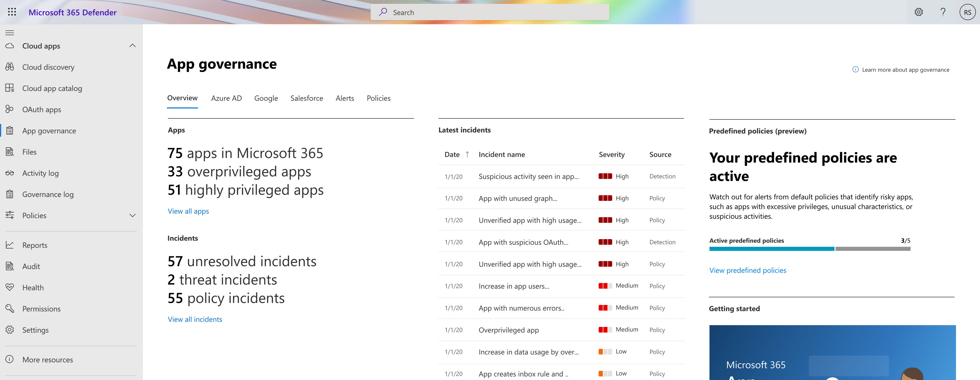
Task: Click the Policies sliders icon
Action: (x=10, y=215)
